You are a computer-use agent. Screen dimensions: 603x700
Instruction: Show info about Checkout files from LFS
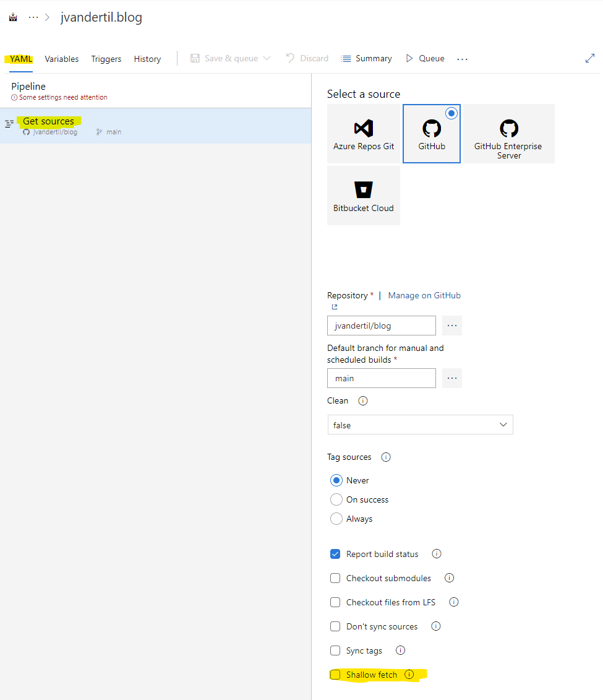[x=453, y=602]
